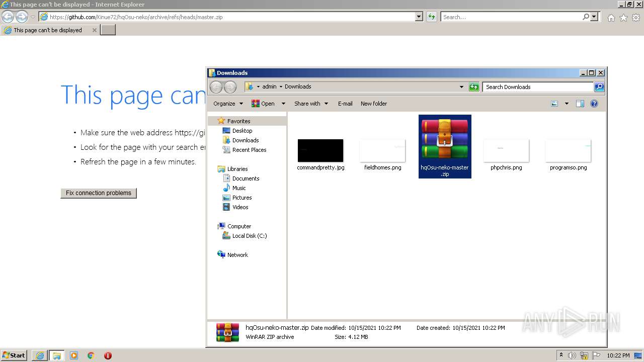Click the red Opera-style taskbar icon
Viewport: 644px width, 362px height.
pos(108,355)
